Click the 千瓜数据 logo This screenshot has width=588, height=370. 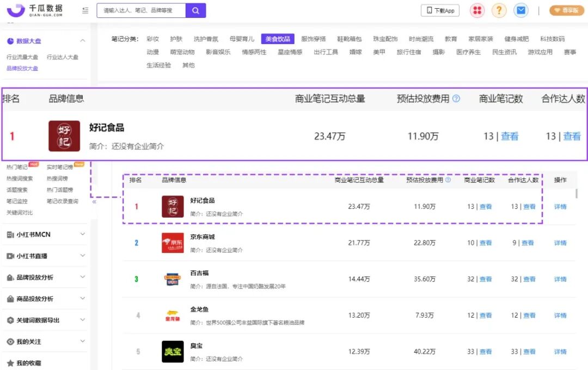tap(35, 10)
